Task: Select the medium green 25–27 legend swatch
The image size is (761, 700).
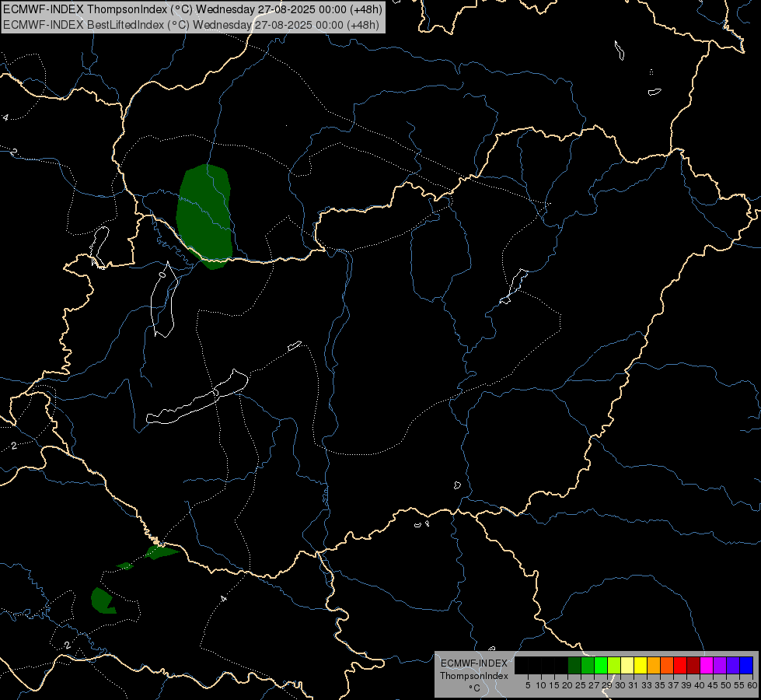Action: point(588,665)
